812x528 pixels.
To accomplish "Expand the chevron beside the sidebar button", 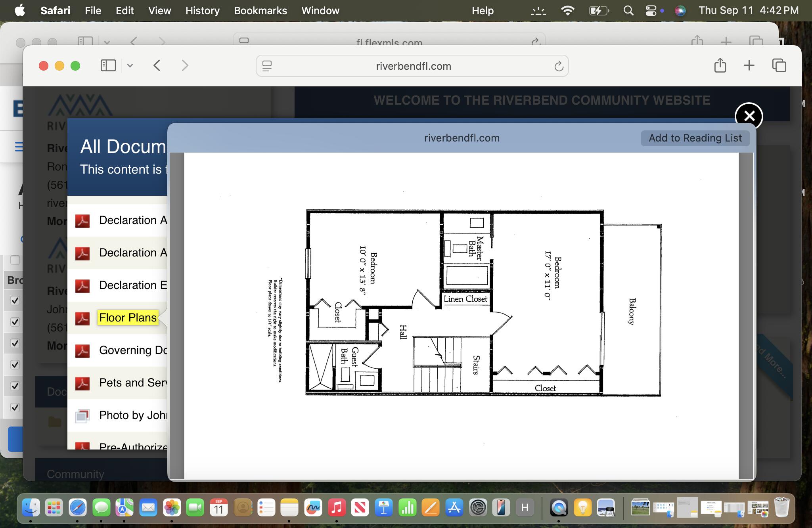I will coord(130,66).
